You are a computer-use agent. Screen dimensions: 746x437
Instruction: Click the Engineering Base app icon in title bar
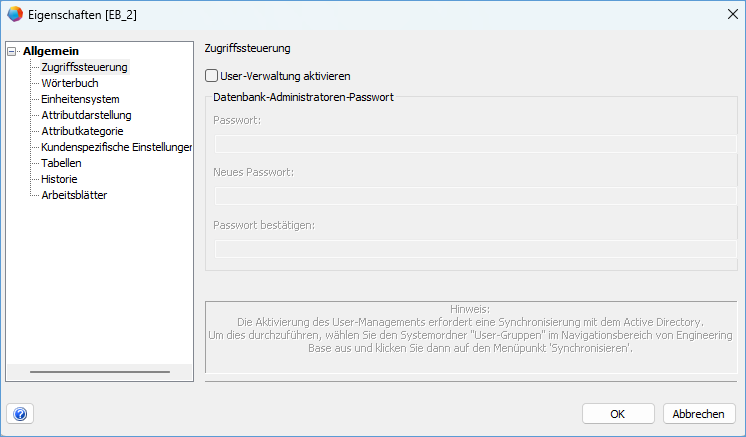[15, 14]
